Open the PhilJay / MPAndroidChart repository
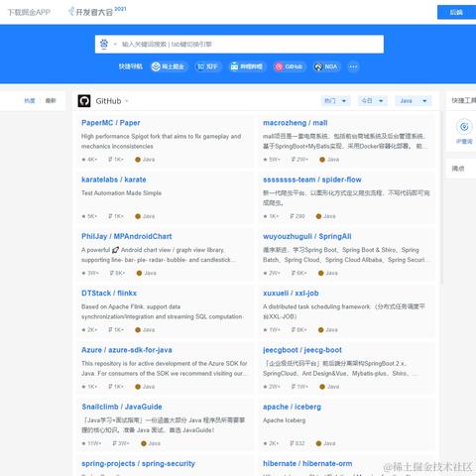476x476 pixels. point(127,236)
